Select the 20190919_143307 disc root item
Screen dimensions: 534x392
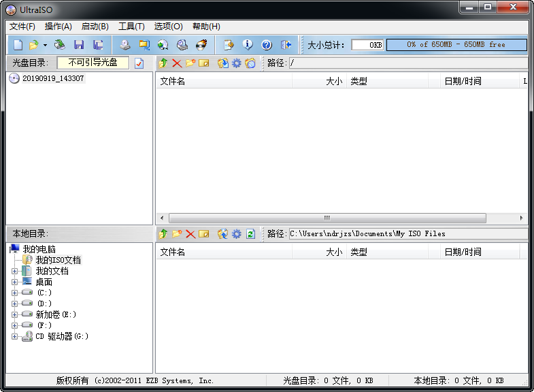(53, 78)
